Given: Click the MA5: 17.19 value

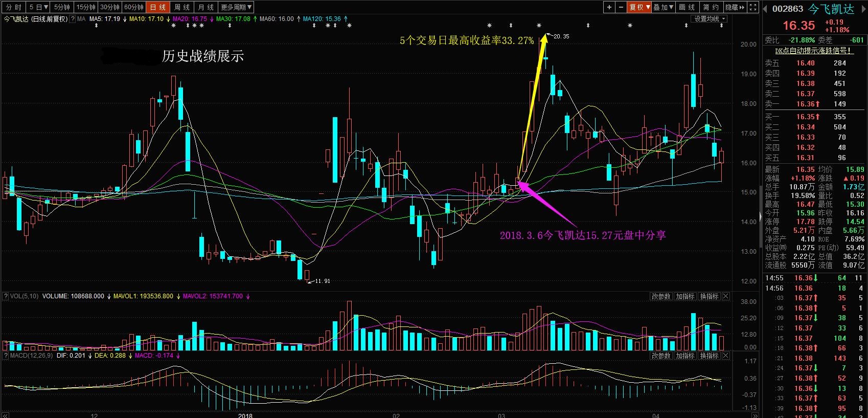Looking at the screenshot, I should (x=104, y=19).
